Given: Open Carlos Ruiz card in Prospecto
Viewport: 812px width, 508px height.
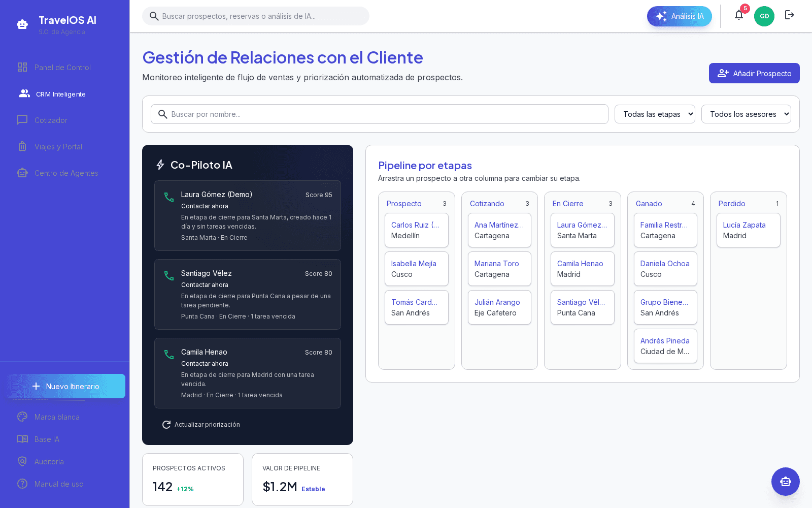Looking at the screenshot, I should tap(417, 230).
